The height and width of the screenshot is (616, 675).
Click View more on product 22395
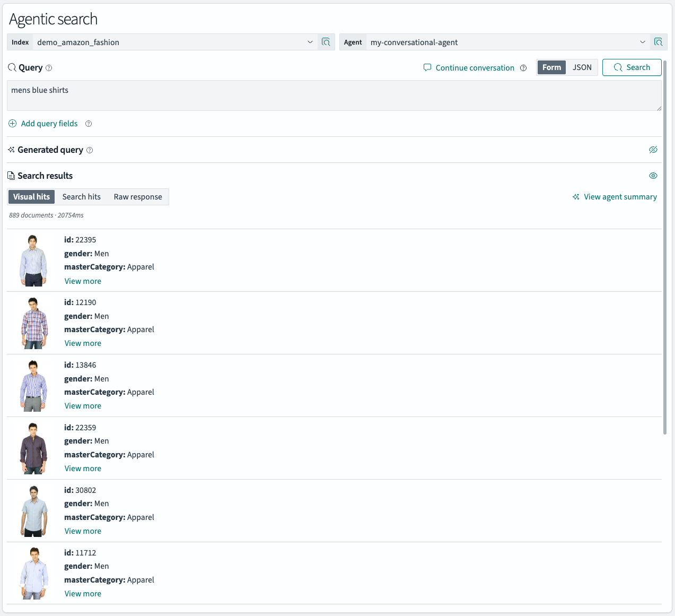point(83,281)
